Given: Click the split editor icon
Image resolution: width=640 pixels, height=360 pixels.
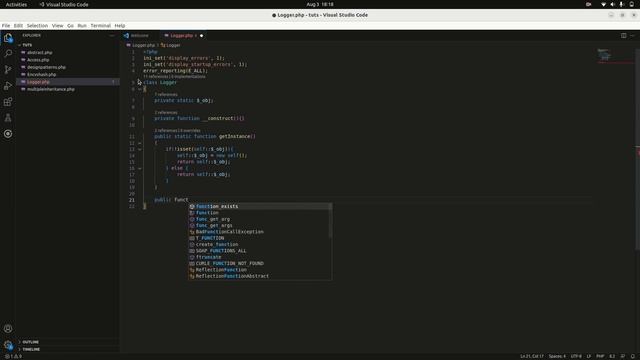Looking at the screenshot, I should click(x=624, y=36).
